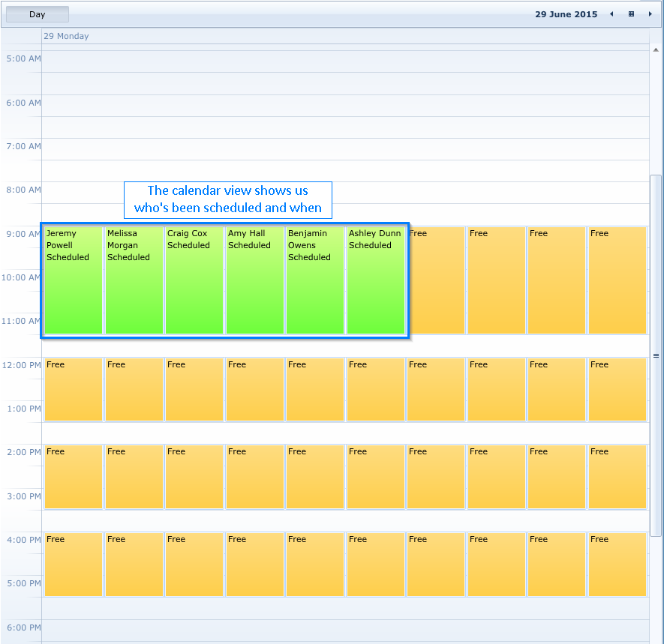
Task: Click the 3:00 PM time label
Action: [24, 496]
